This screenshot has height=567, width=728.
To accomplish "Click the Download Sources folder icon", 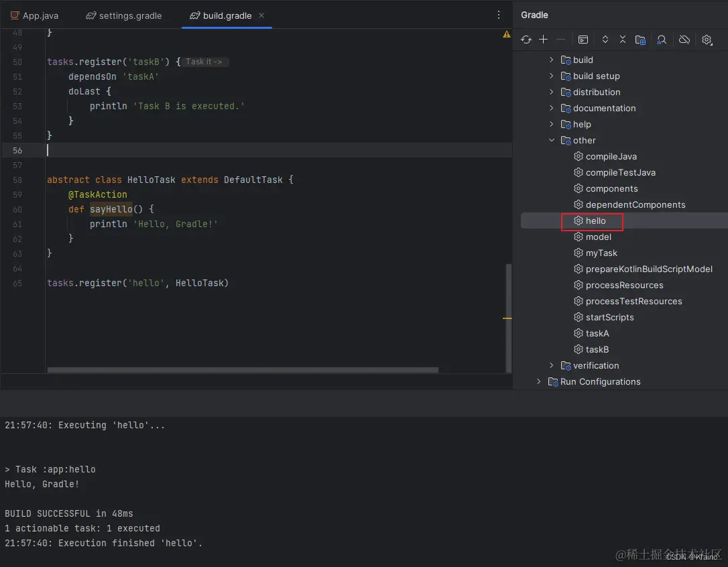I will click(x=640, y=40).
